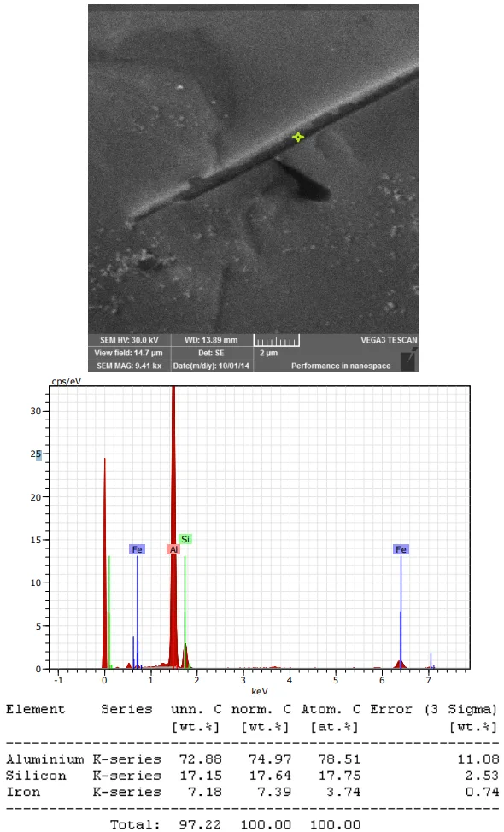The width and height of the screenshot is (504, 832).
Task: Click the Iron atomic value 3.74
Action: coord(343,792)
